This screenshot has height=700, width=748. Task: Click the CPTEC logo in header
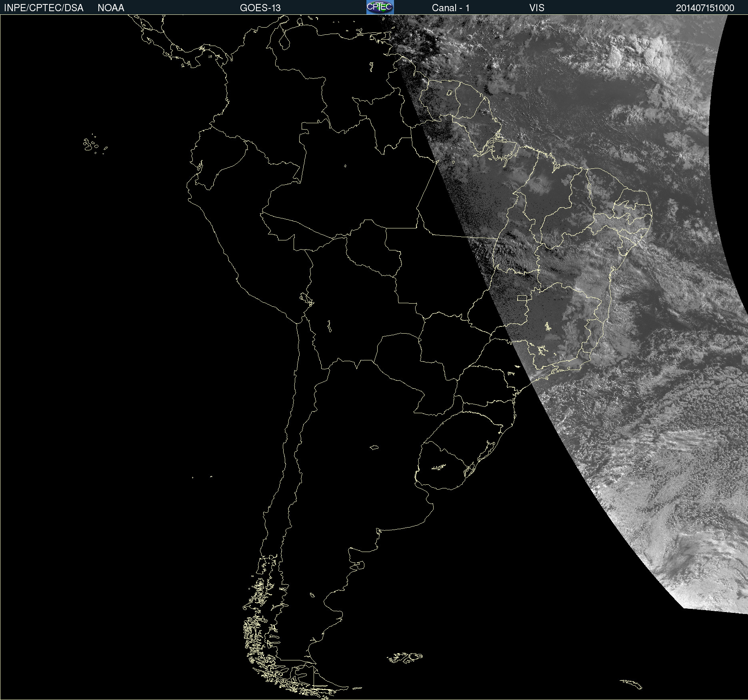click(380, 7)
